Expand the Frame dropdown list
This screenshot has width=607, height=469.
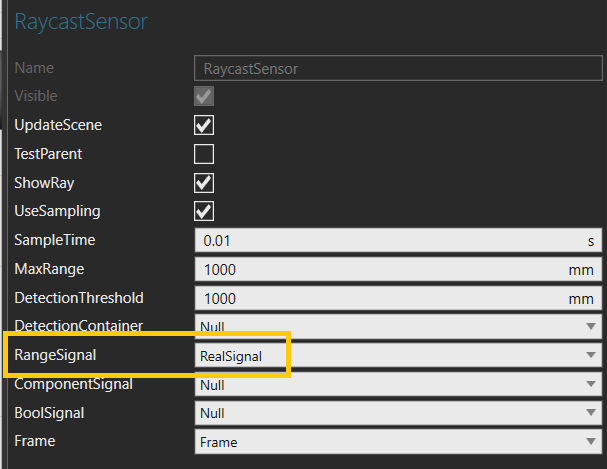tap(398, 441)
